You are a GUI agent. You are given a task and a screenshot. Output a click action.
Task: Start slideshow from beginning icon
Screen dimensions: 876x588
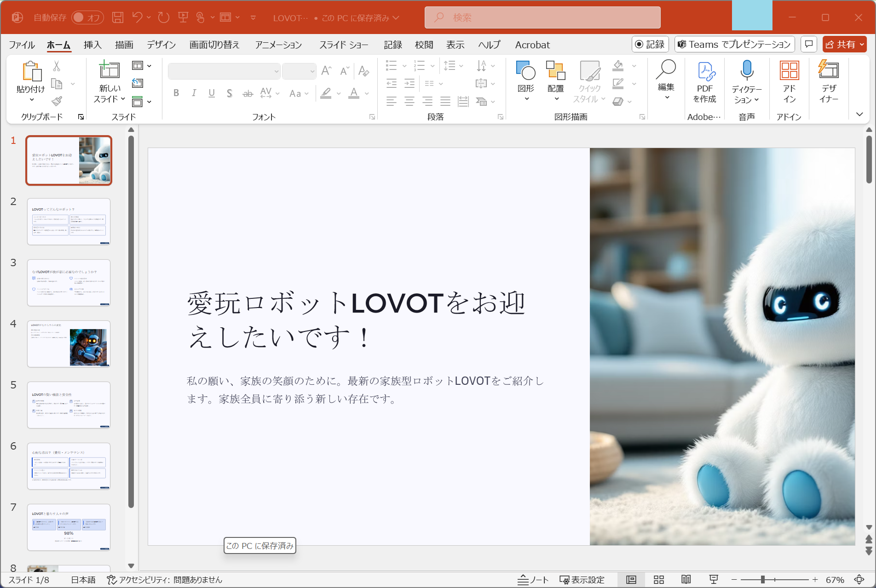(x=183, y=17)
